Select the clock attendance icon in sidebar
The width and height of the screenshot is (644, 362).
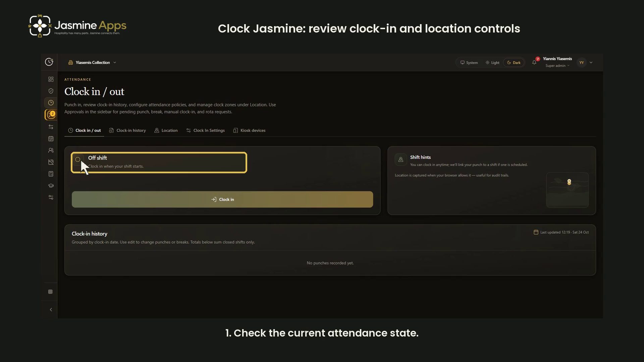pyautogui.click(x=51, y=103)
